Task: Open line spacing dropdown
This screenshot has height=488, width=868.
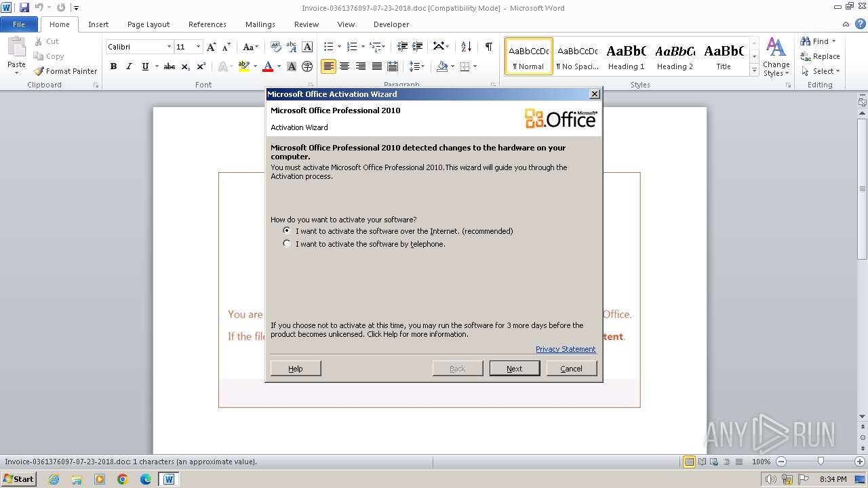Action: [x=417, y=66]
